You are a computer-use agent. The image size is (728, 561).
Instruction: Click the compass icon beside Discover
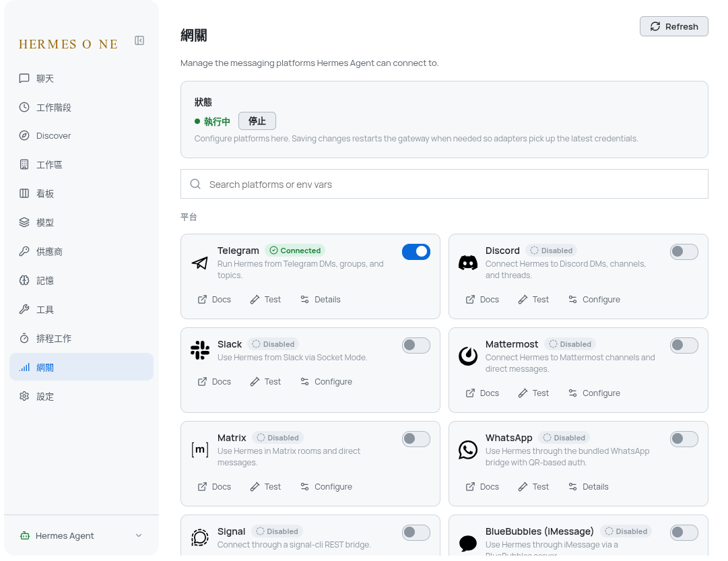pyautogui.click(x=24, y=135)
